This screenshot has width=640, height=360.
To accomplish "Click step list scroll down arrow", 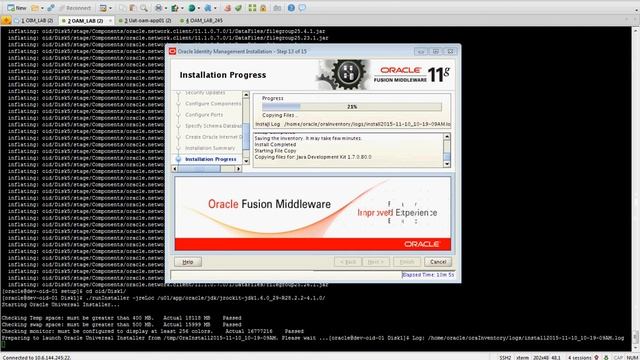I will point(246,161).
